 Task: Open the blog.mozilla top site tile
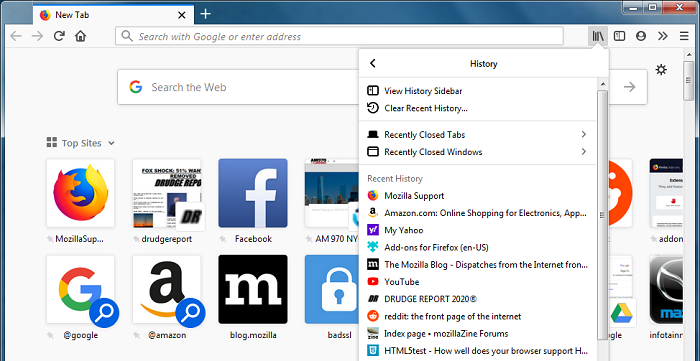253,290
